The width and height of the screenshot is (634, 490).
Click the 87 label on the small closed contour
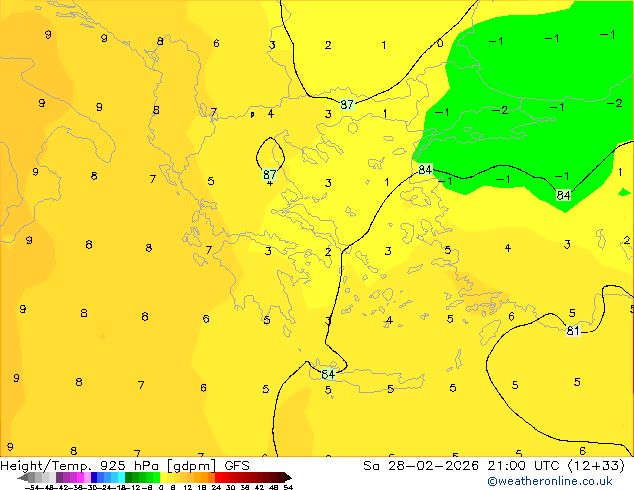tap(270, 174)
